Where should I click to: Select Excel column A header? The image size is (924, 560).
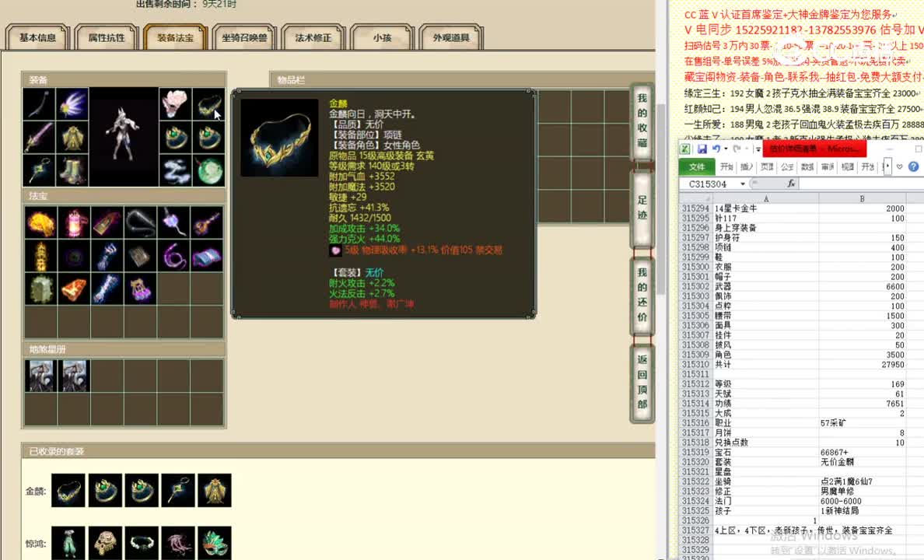pyautogui.click(x=765, y=198)
